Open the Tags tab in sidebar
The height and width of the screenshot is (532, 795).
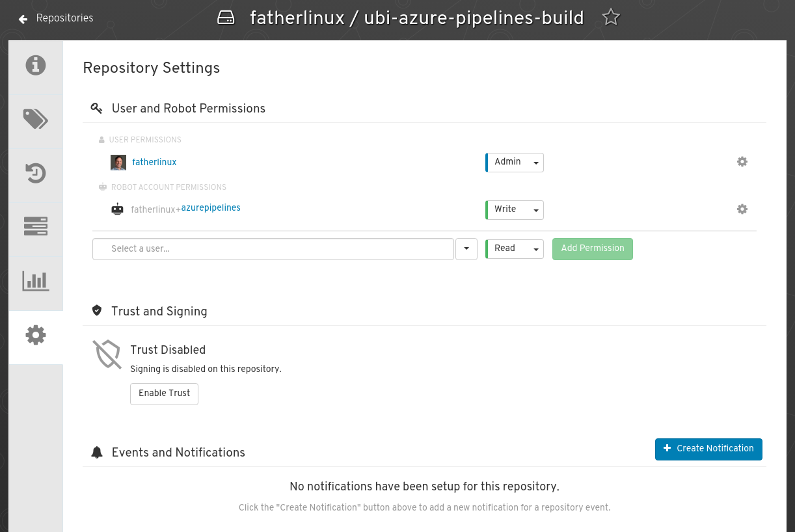[36, 119]
